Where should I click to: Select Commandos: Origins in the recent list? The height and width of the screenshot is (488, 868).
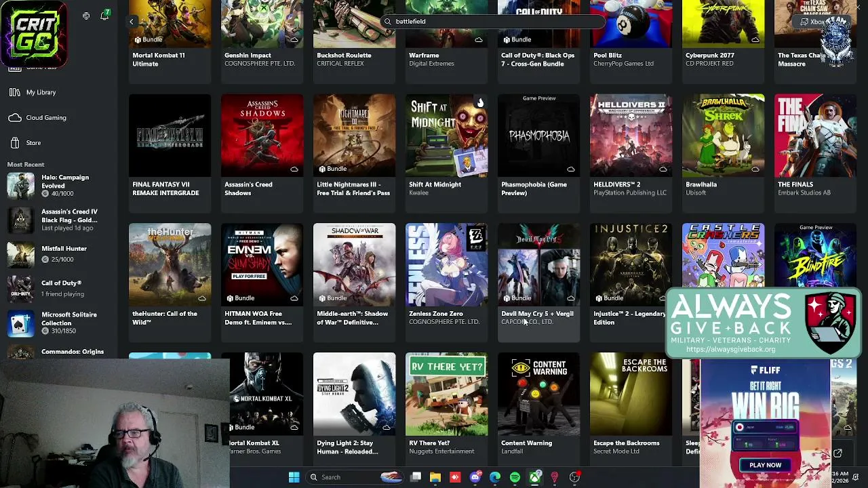click(x=60, y=352)
